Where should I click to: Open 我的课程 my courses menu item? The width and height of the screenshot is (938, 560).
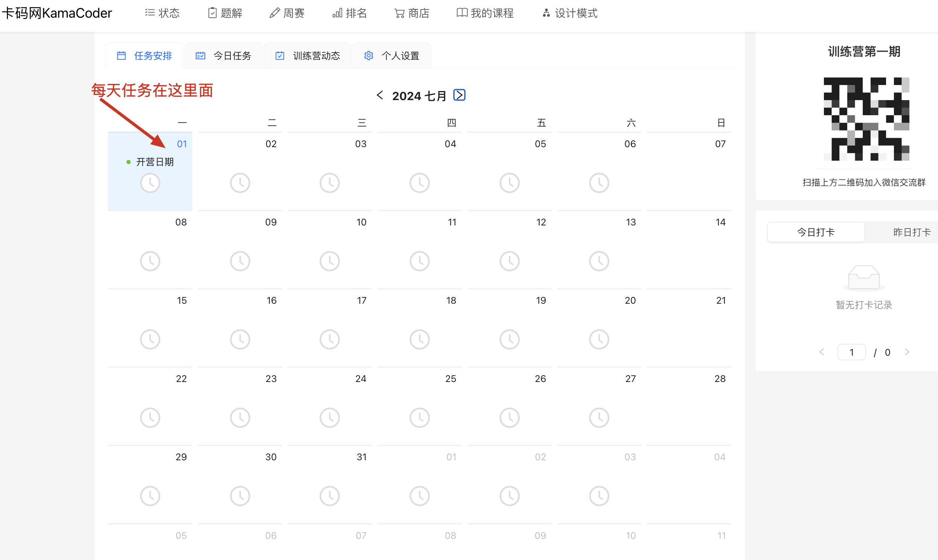click(x=485, y=13)
